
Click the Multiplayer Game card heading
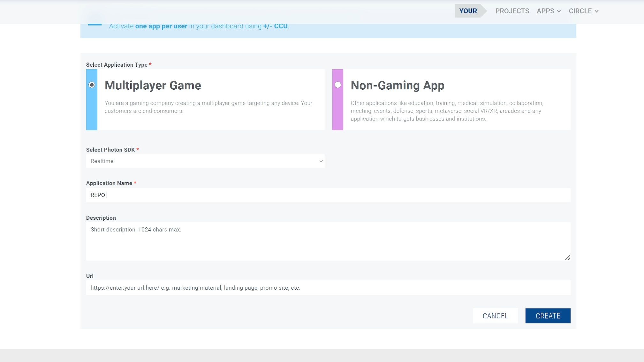[153, 85]
